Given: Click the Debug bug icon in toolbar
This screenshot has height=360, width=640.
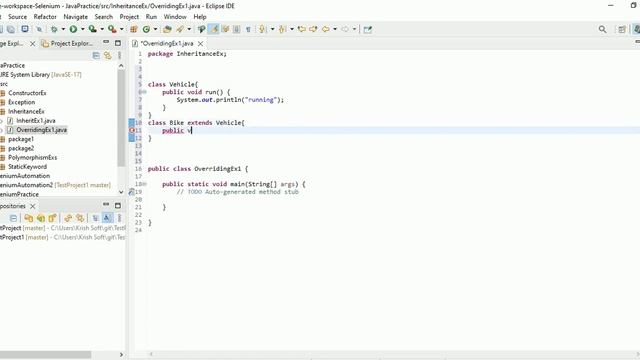Looking at the screenshot, I should (54, 29).
